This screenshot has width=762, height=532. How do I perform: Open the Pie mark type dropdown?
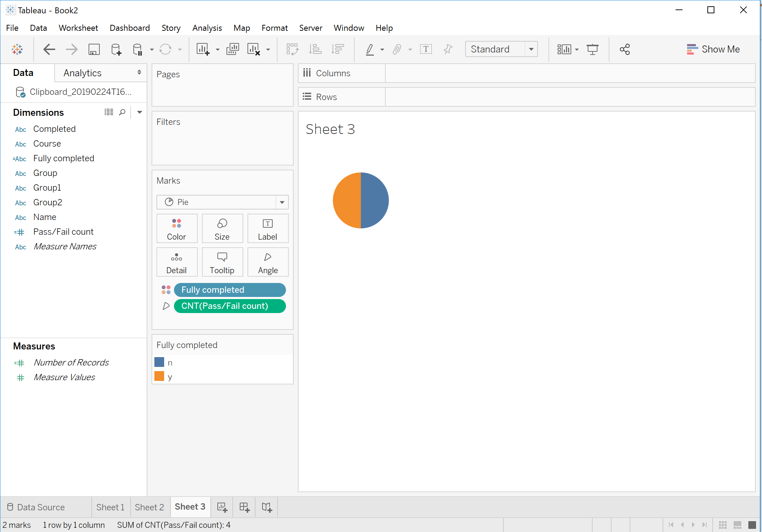pyautogui.click(x=282, y=202)
